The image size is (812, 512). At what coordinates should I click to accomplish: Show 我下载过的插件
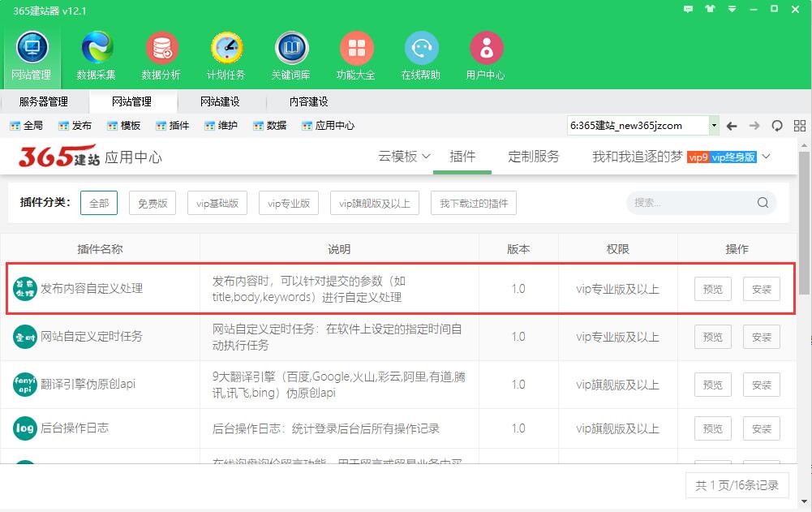(x=474, y=203)
